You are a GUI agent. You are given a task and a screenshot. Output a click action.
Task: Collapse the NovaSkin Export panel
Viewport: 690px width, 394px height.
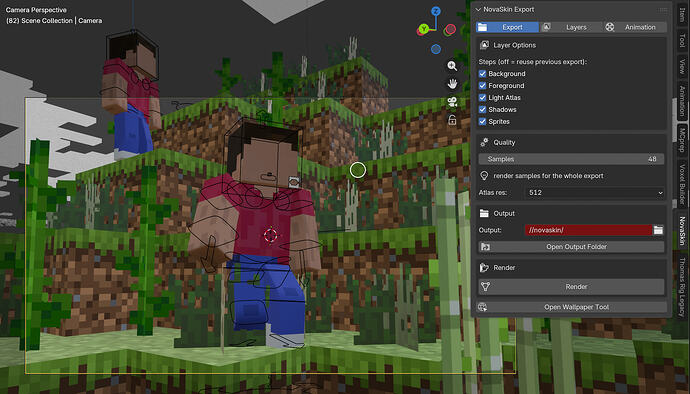(478, 9)
